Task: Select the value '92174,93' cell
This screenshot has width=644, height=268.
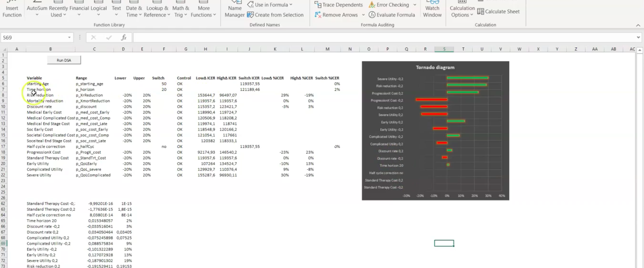Action: click(x=205, y=152)
